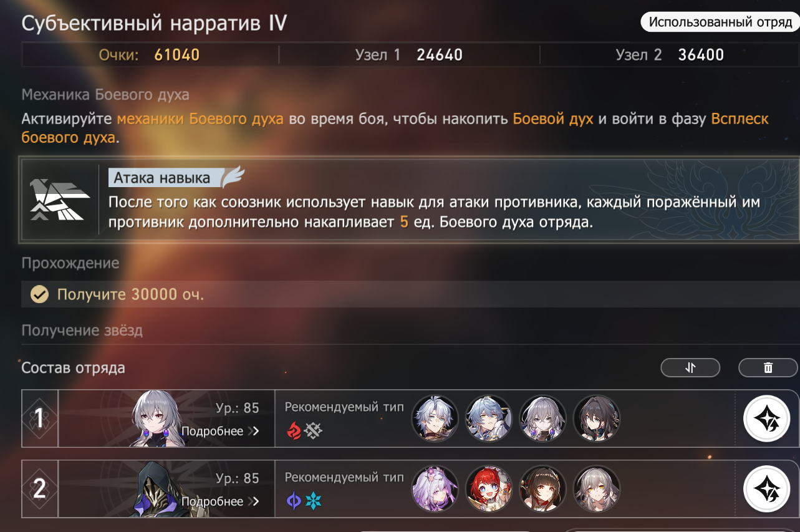800x532 pixels.
Task: Select the red-haired recommended character in team 2
Action: tap(489, 488)
